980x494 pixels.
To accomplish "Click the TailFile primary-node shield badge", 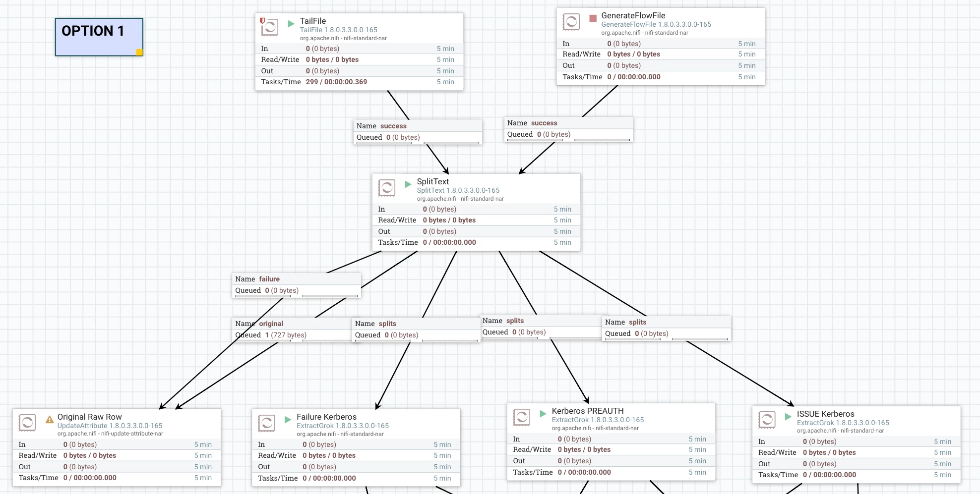I will 262,21.
